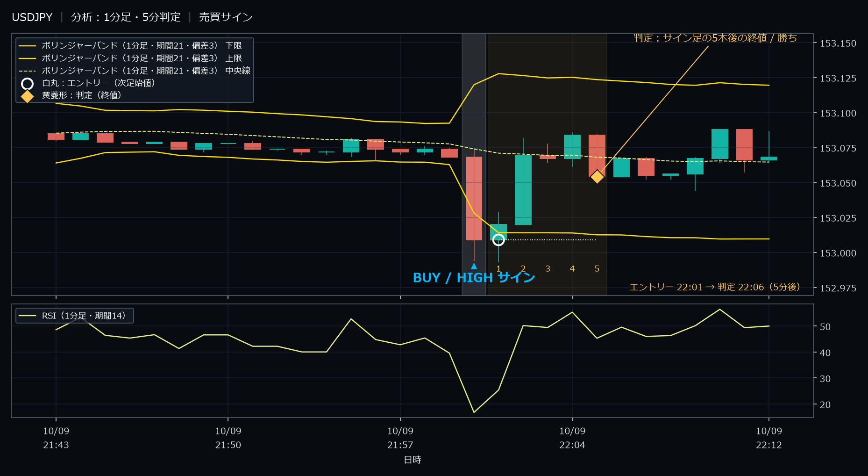868x476 pixels.
Task: Click the price axis label 152.975
Action: click(x=838, y=288)
